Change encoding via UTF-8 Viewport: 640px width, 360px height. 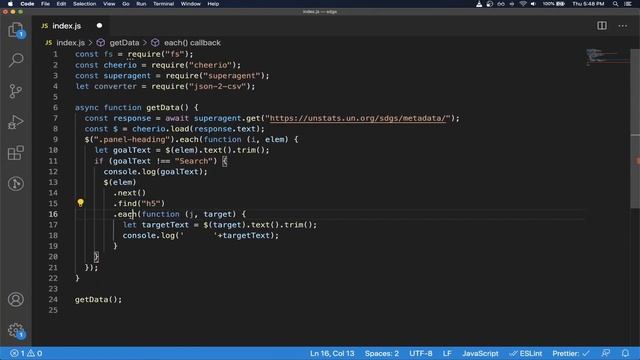[x=421, y=353]
